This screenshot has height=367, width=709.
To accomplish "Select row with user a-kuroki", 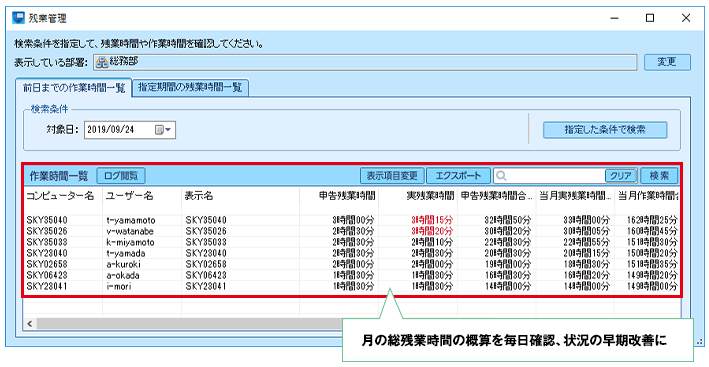I will (x=352, y=264).
